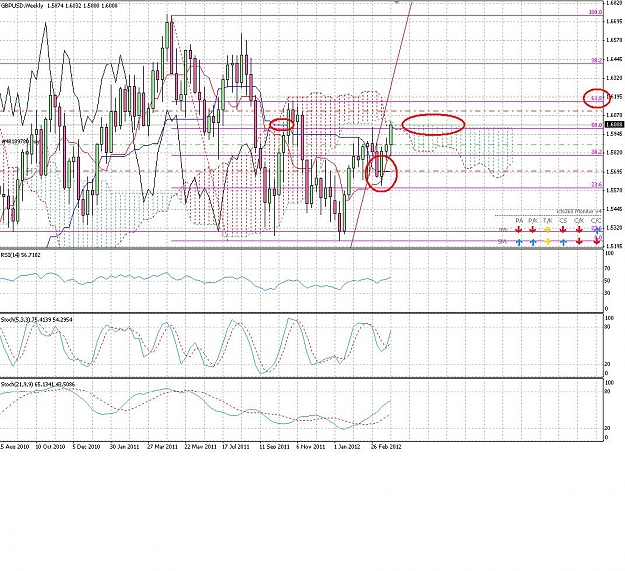Click the red C/K arrow in the SM row

tap(579, 241)
